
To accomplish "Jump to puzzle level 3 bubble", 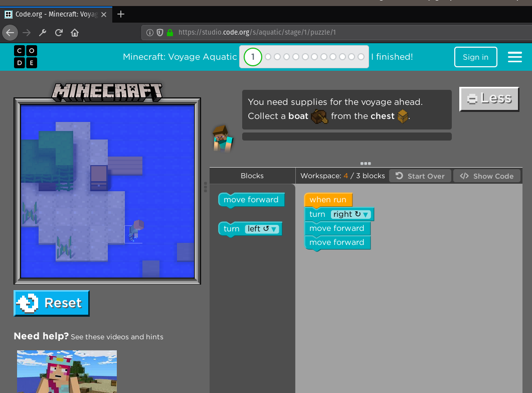I will [277, 57].
